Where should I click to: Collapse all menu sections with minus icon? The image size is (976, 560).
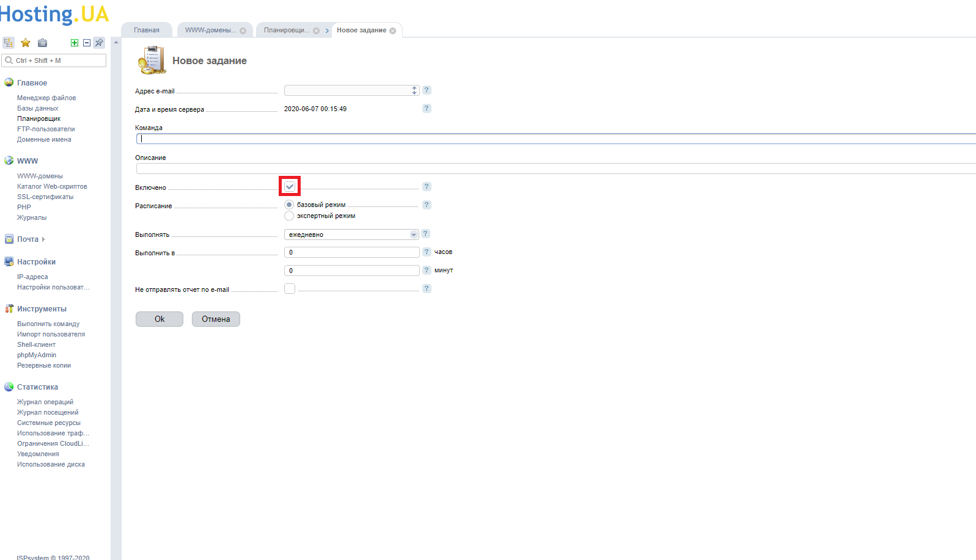point(87,43)
